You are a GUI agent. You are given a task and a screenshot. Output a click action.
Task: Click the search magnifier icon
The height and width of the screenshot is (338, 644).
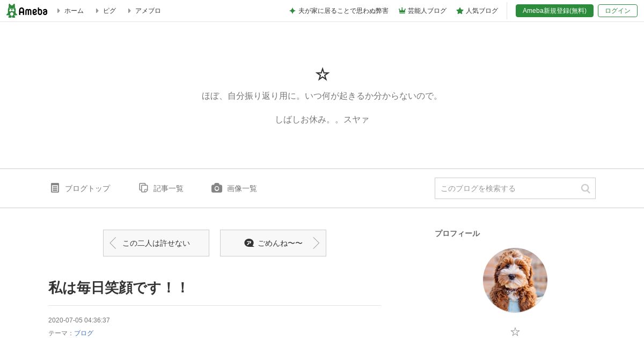point(586,188)
